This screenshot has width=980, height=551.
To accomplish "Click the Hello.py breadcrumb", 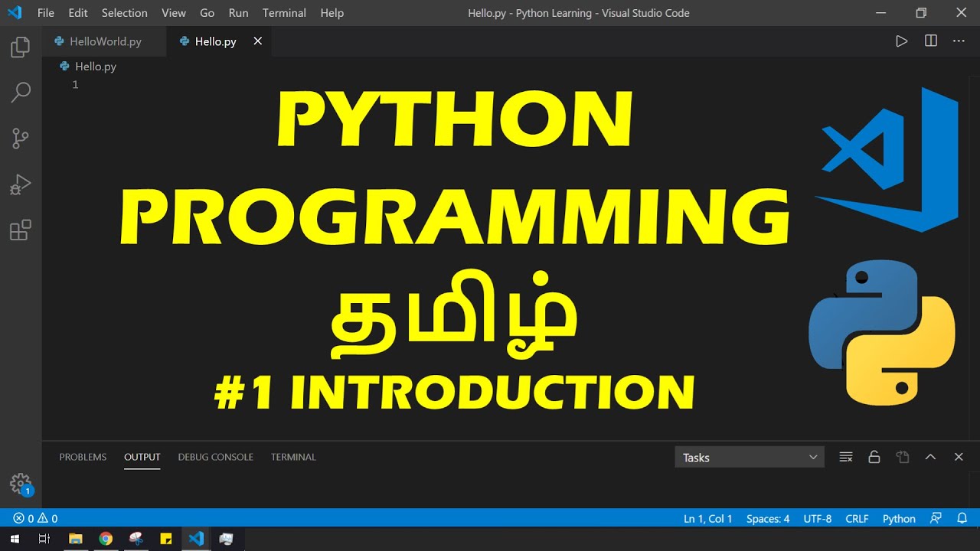I will coord(88,67).
